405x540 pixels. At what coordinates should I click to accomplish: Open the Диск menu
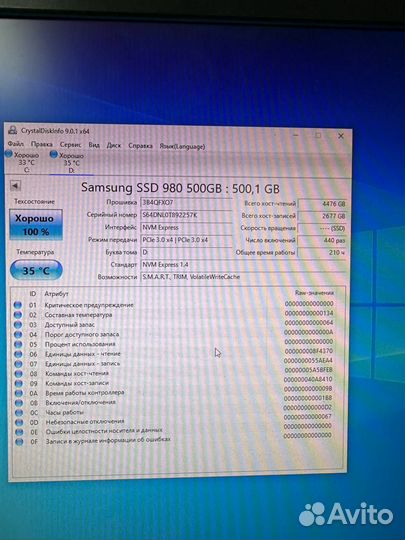(114, 145)
